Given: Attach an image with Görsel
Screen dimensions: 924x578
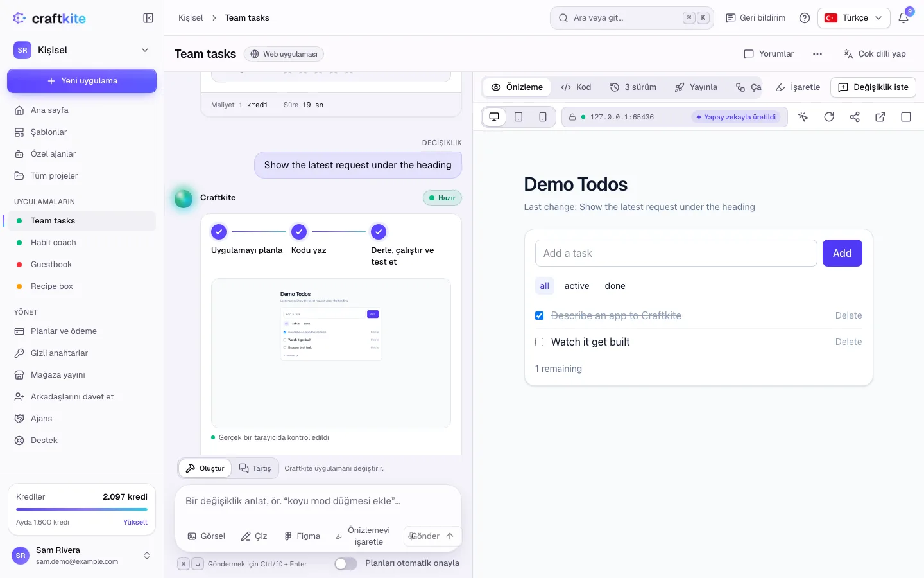Looking at the screenshot, I should point(207,536).
